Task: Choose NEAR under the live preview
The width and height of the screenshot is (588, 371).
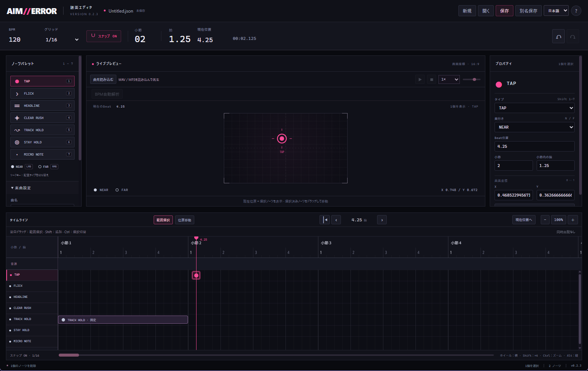Action: point(101,190)
